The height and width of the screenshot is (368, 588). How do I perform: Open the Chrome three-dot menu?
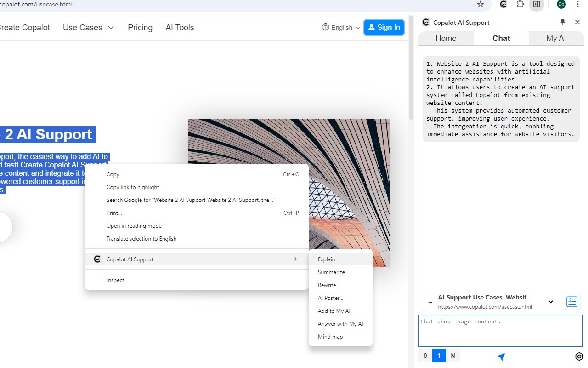(x=578, y=4)
